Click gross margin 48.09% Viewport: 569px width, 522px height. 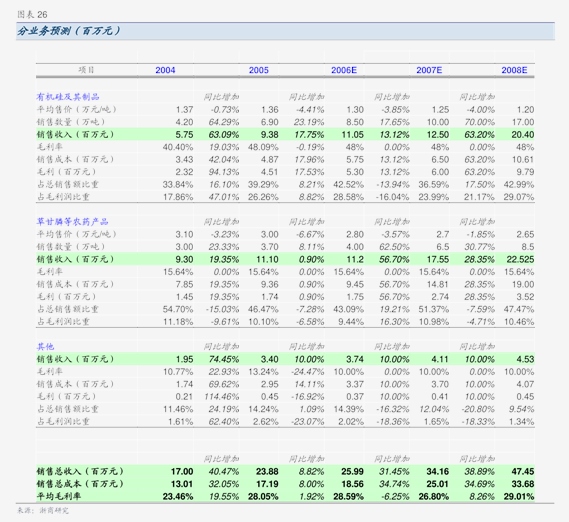(263, 147)
